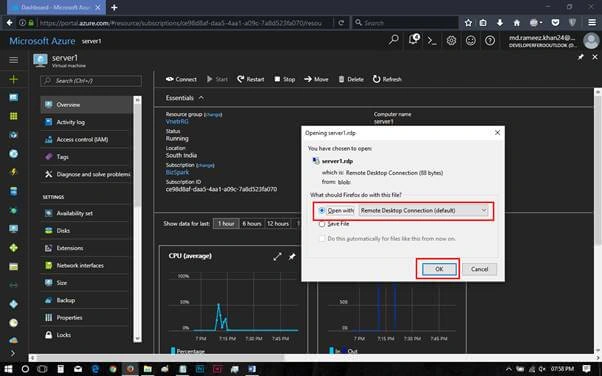Open Azure portal settings gear
Viewport: 602px width, 376px height.
[x=452, y=40]
